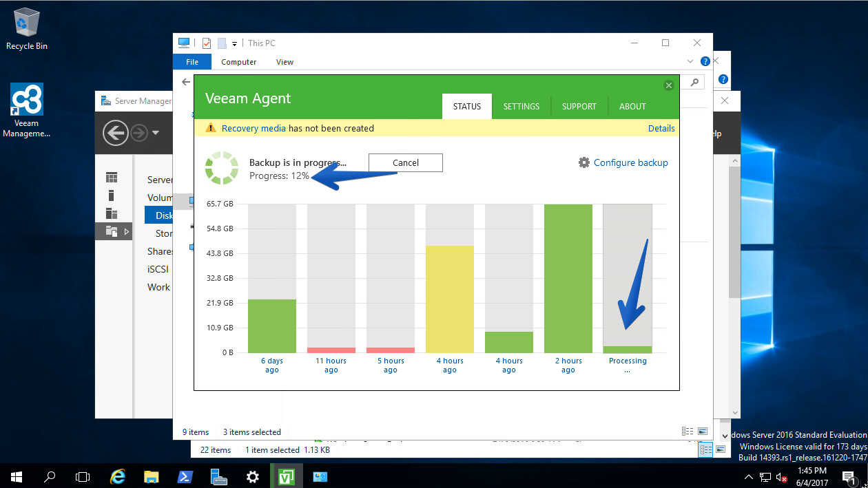Switch to the ABOUT tab
Viewport: 868px width, 488px height.
point(632,106)
